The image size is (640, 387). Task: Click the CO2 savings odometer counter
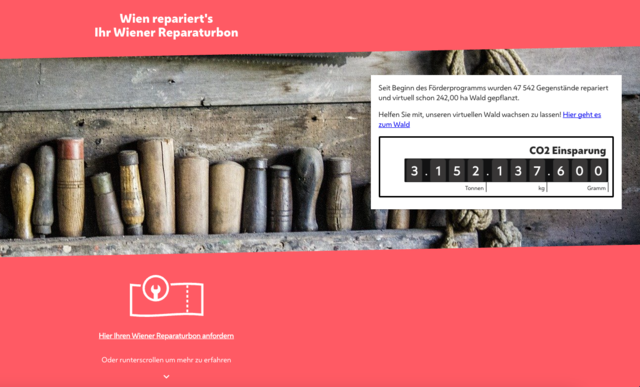pos(506,170)
